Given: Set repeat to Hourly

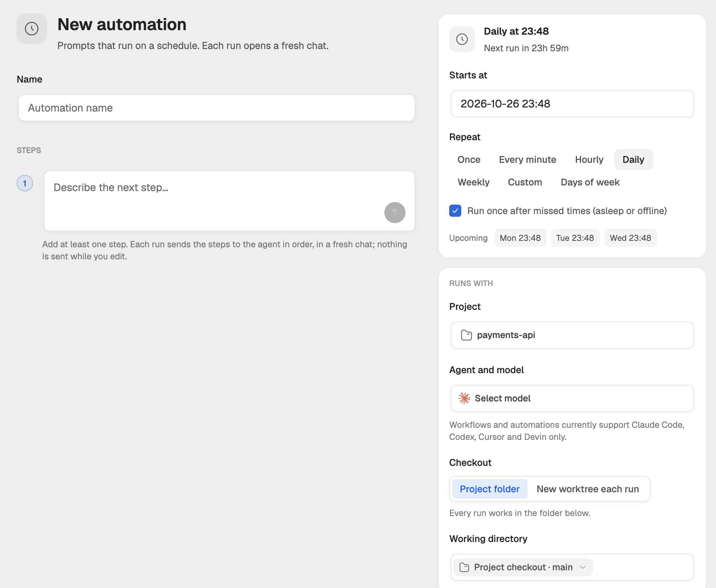Looking at the screenshot, I should (x=589, y=159).
